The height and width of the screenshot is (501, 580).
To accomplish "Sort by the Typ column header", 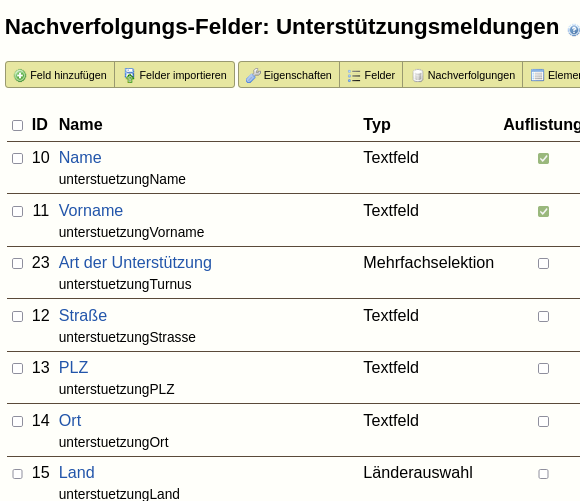I will 377,125.
